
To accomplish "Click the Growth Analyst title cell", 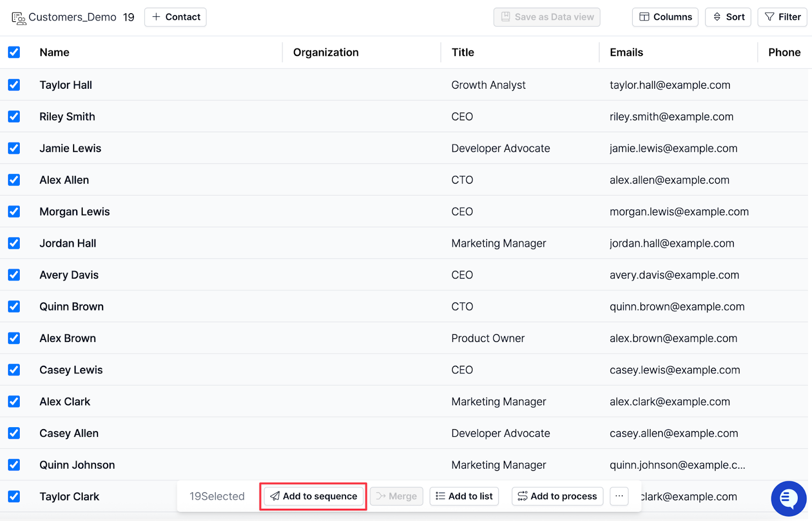I will (488, 85).
